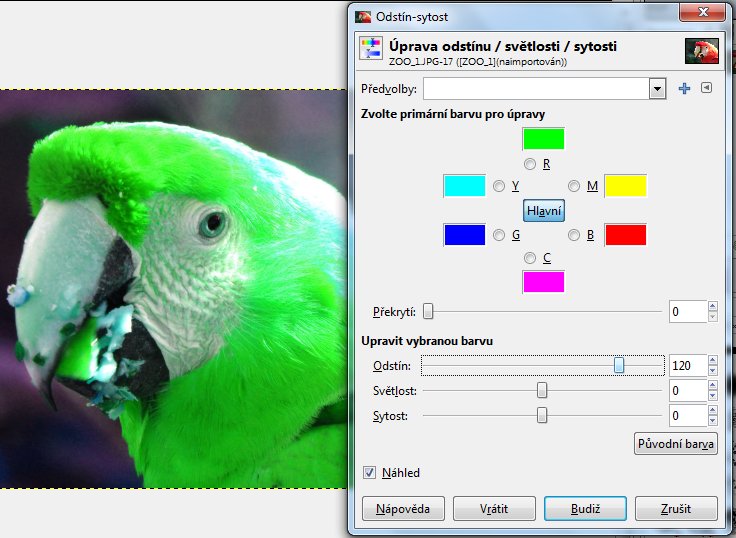Click the parrot thumbnail in dialog header
Screen dimensions: 736x538
tap(702, 51)
